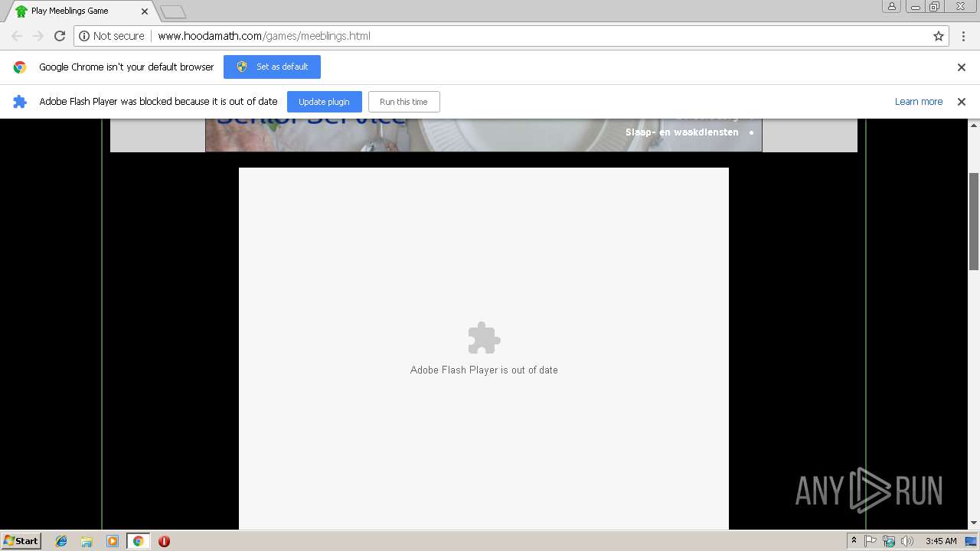Select the Chrome taskbar button

[138, 541]
